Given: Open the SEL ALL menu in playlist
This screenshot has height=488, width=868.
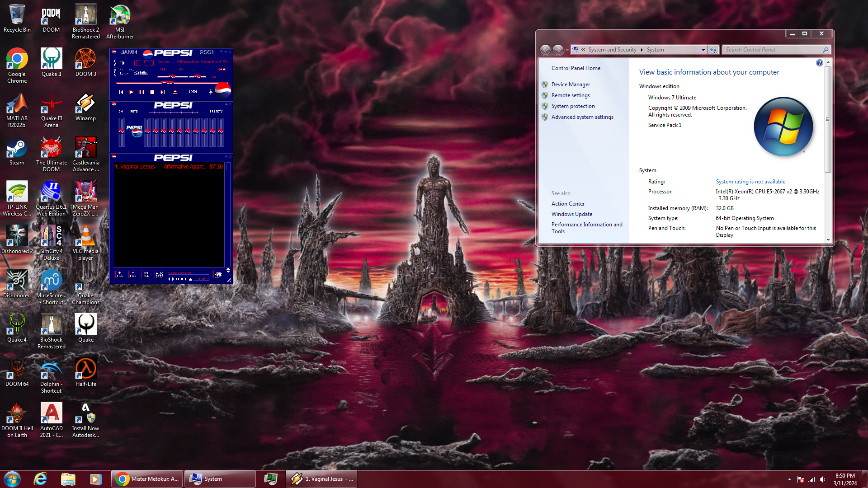Looking at the screenshot, I should 146,275.
